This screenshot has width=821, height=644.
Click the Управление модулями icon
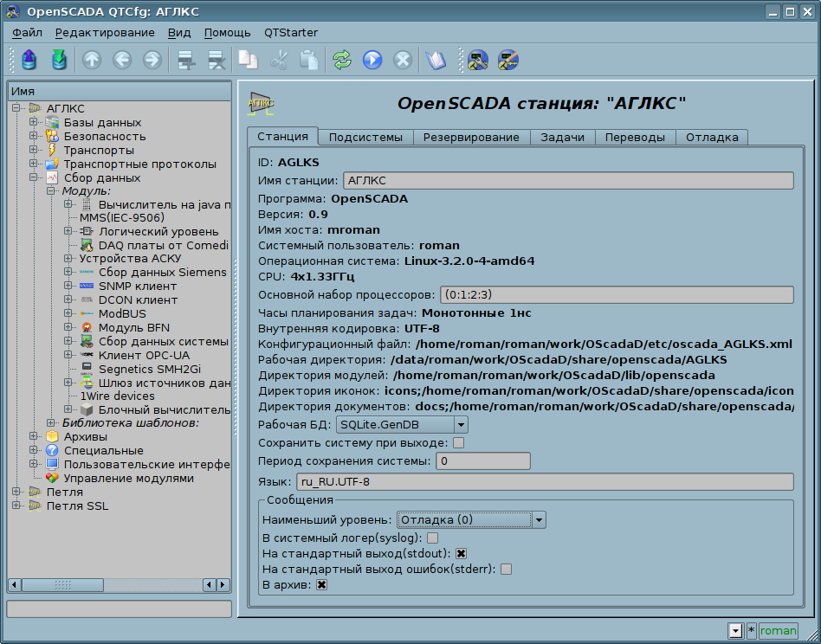(52, 478)
